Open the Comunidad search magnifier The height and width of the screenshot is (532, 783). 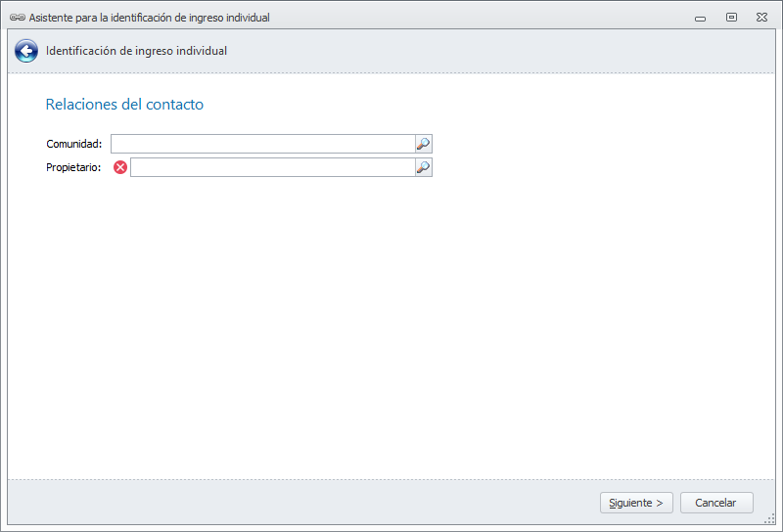[x=423, y=144]
